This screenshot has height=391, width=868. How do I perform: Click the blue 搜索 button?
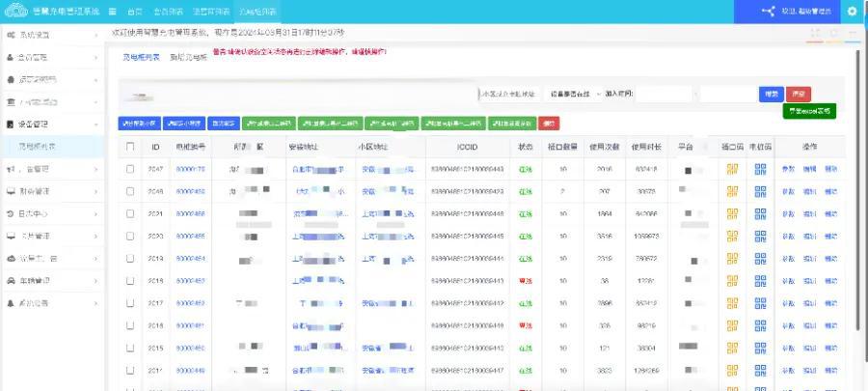[771, 95]
